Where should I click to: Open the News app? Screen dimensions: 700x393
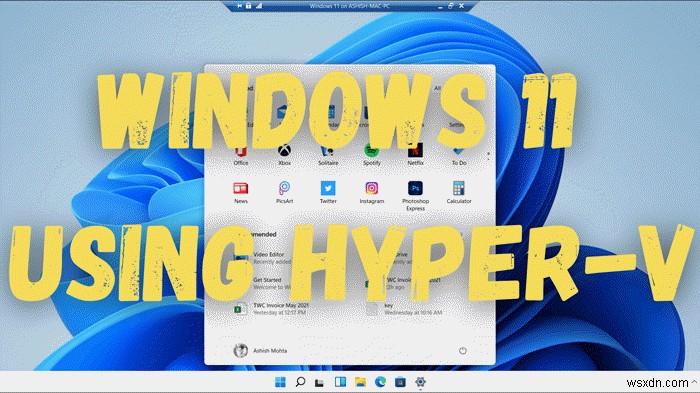point(241,192)
